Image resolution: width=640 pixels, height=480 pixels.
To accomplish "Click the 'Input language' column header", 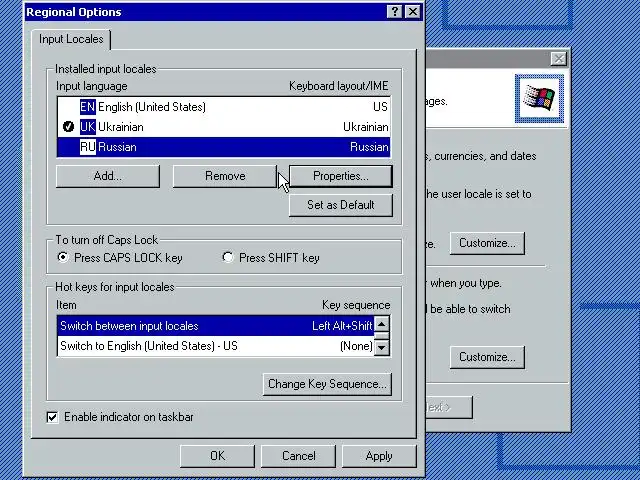I will [x=92, y=86].
